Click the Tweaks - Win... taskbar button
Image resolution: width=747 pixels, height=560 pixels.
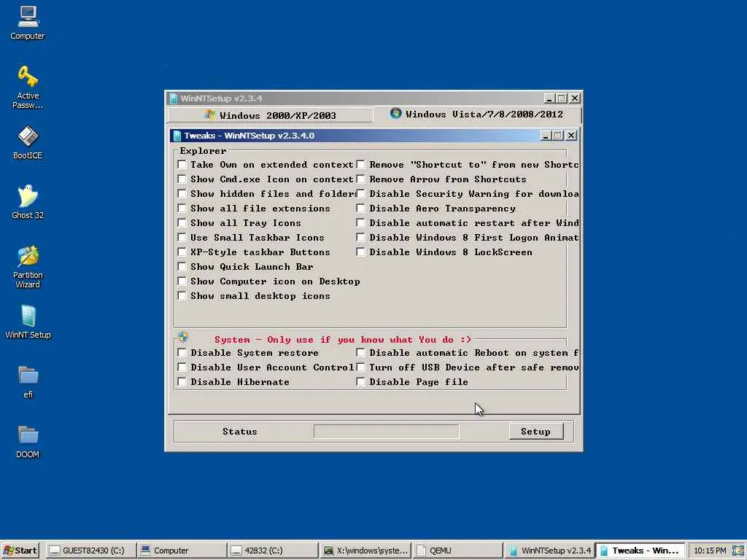[640, 551]
